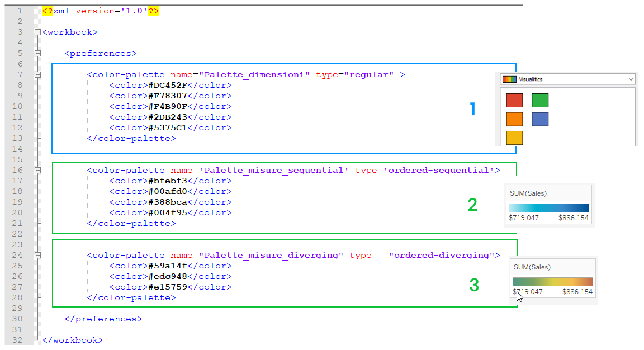The image size is (644, 350).
Task: Click the blue sequential gradient bar
Action: (548, 208)
